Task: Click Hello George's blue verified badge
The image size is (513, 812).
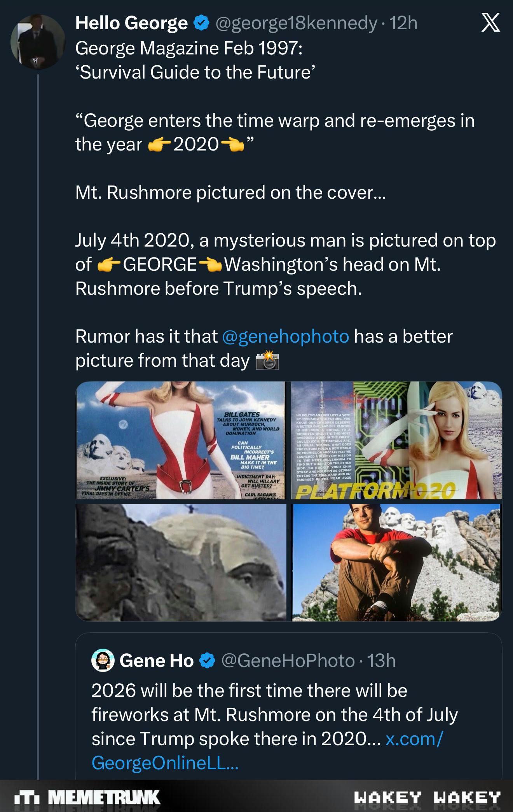Action: pos(201,23)
